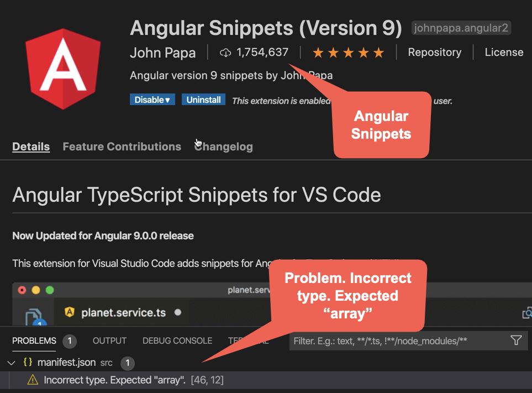Click the John Papa publisher name
The height and width of the screenshot is (393, 532).
pyautogui.click(x=162, y=53)
